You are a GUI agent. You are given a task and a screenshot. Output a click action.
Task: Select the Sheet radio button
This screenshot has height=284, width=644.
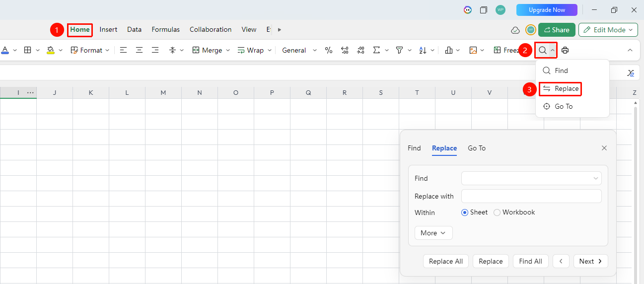click(x=465, y=213)
